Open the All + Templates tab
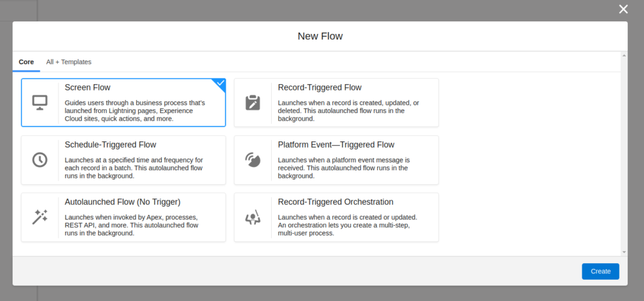 [69, 62]
